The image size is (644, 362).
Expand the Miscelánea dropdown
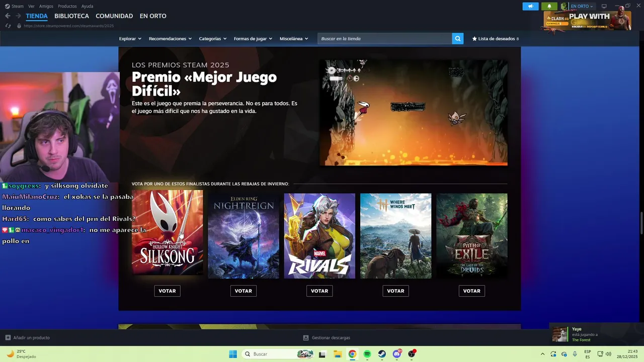294,39
